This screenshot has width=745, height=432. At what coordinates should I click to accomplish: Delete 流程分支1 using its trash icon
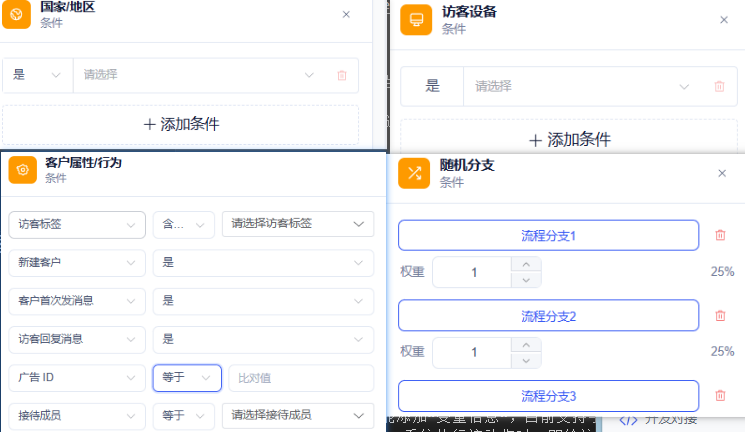pyautogui.click(x=720, y=235)
